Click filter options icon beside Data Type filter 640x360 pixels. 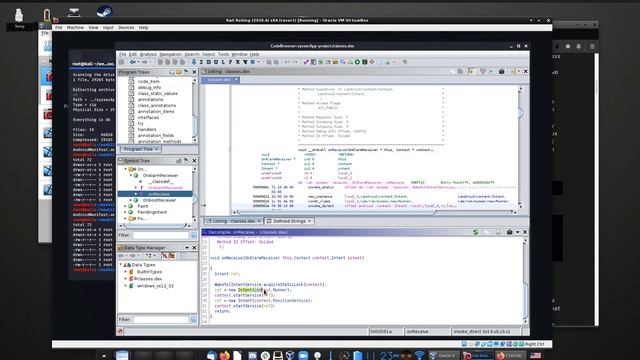[x=194, y=319]
